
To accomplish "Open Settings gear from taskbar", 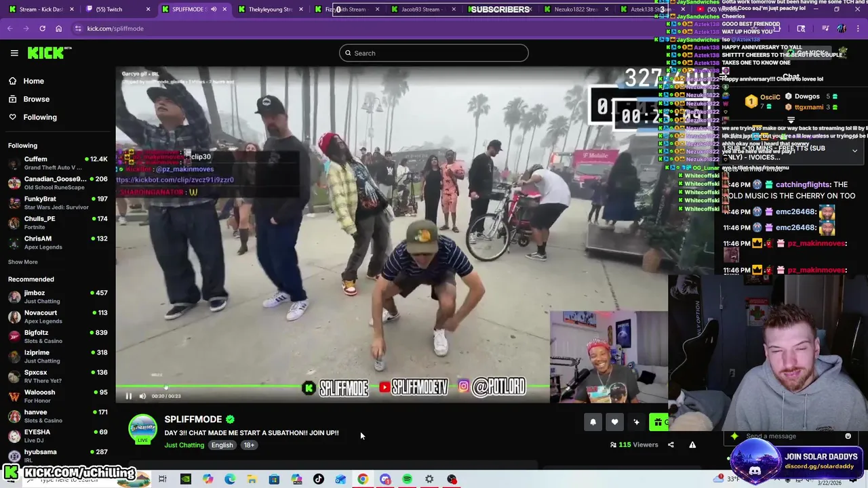I will pyautogui.click(x=429, y=480).
